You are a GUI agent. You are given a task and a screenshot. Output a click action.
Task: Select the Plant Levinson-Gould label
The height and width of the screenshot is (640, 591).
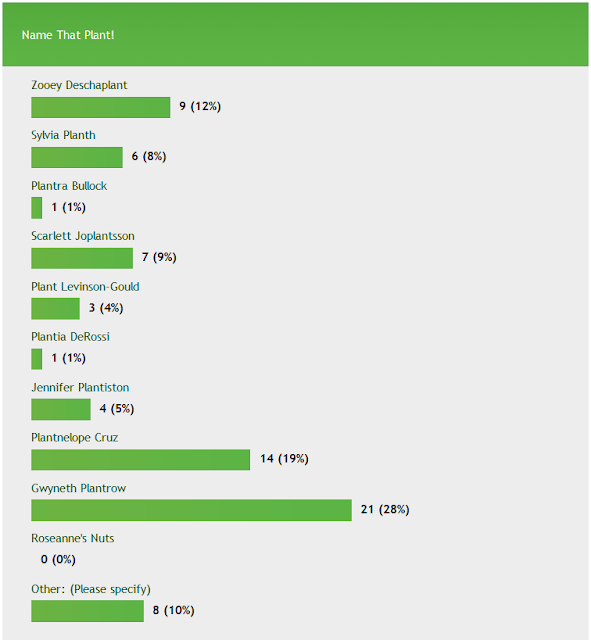(x=85, y=287)
